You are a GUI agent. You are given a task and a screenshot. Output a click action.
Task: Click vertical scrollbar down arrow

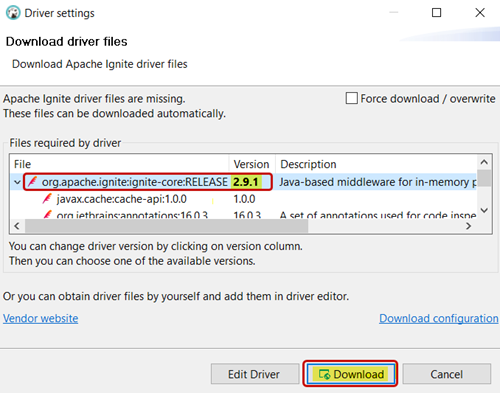(x=484, y=210)
